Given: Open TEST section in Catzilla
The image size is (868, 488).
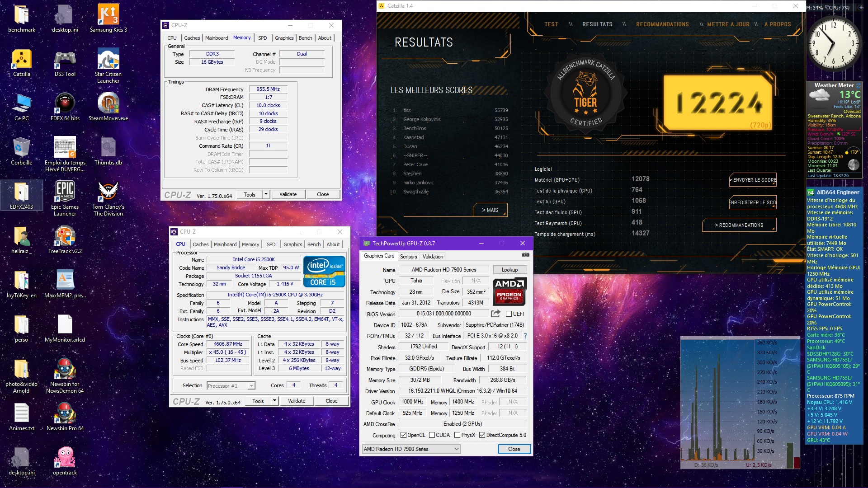Looking at the screenshot, I should coord(551,24).
